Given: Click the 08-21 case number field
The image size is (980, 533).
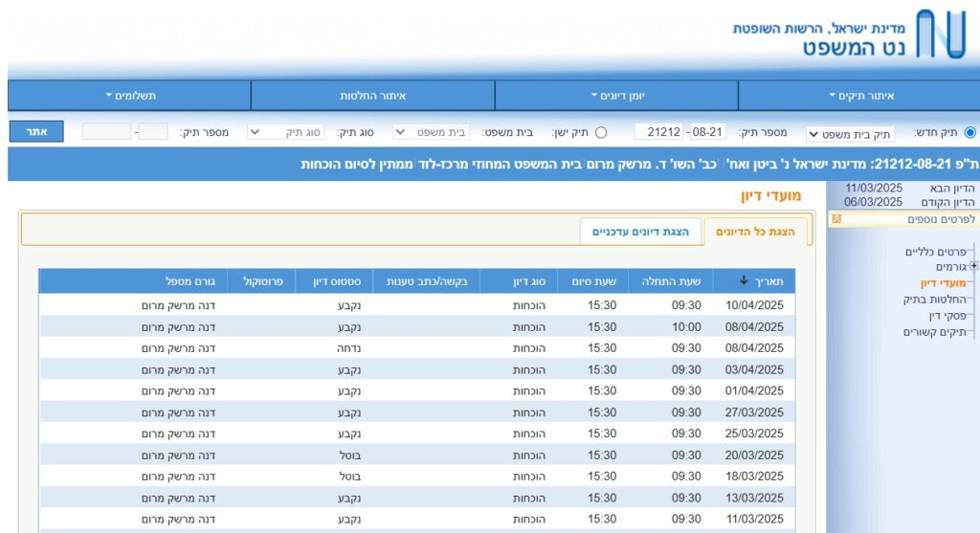Looking at the screenshot, I should (x=708, y=132).
